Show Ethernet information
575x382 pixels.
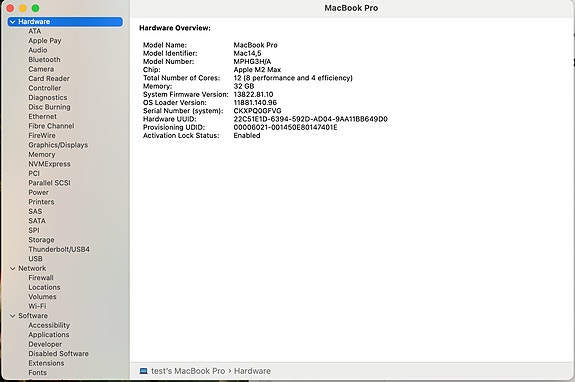(x=43, y=117)
